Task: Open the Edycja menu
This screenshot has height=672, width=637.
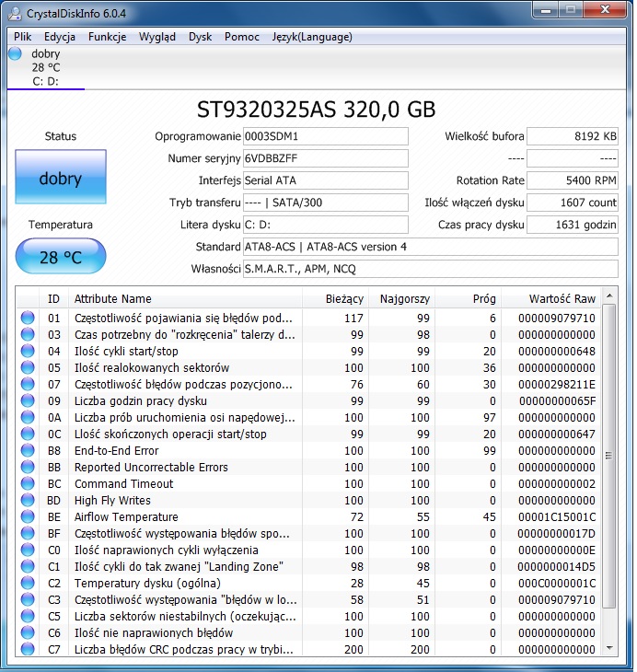Action: (x=60, y=37)
